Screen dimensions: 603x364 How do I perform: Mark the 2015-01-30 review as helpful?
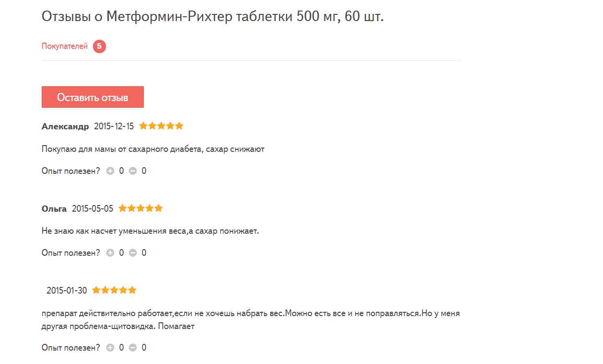pos(110,348)
